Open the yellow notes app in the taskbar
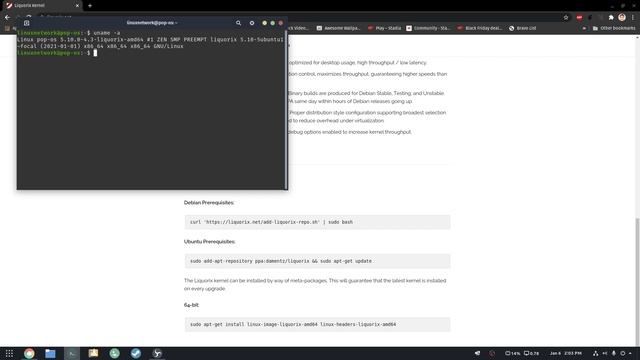This screenshot has width=640, height=360. (93, 353)
